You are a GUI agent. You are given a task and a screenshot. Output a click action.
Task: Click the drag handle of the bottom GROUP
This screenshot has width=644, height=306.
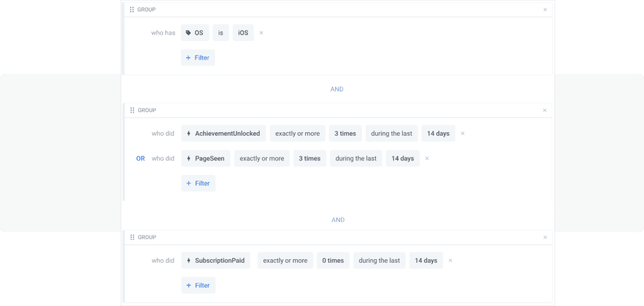(132, 237)
